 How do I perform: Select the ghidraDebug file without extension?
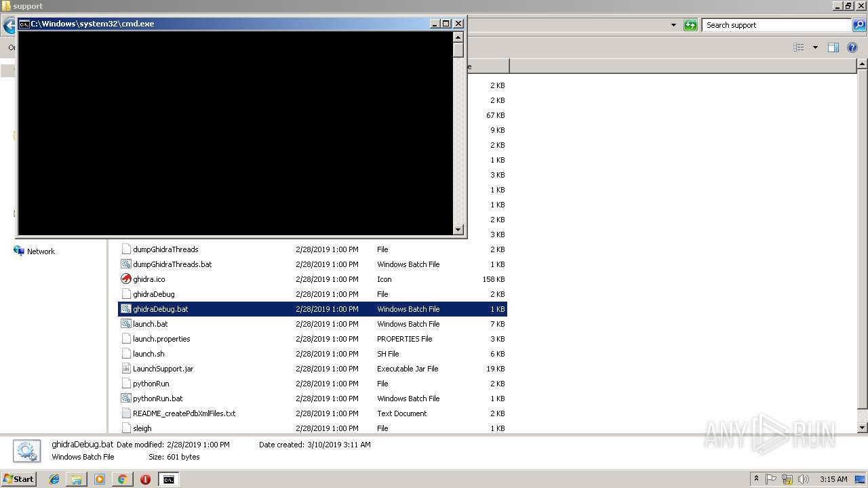click(x=154, y=294)
